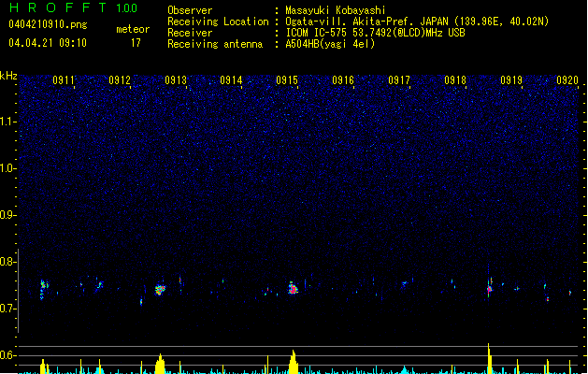This screenshot has width=588, height=374.
Task: Click the 0911 time marker
Action: [x=64, y=80]
